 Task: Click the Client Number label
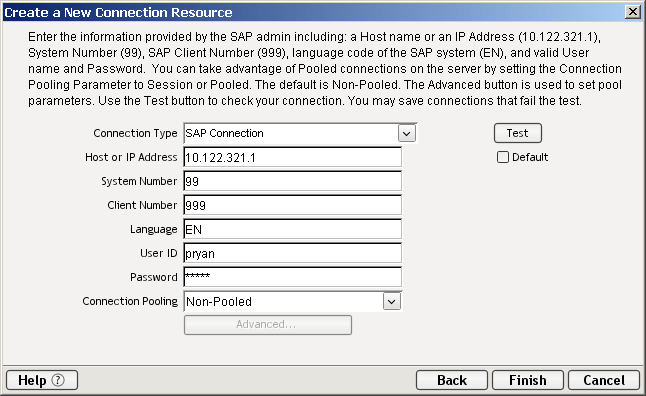[142, 205]
